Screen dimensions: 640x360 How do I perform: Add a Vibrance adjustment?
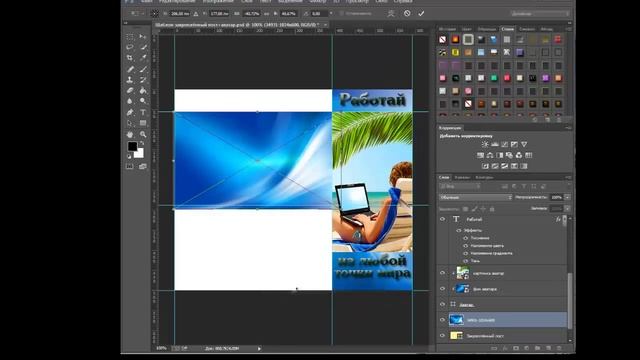coord(524,144)
